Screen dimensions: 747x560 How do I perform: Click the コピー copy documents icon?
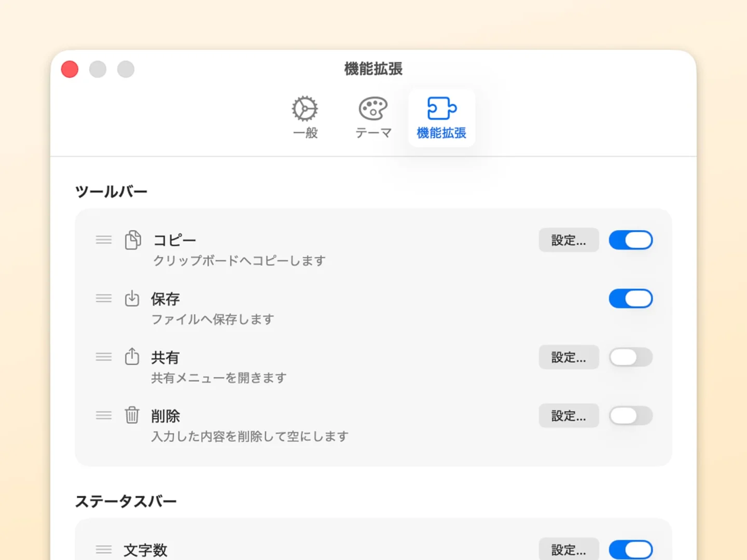click(133, 240)
